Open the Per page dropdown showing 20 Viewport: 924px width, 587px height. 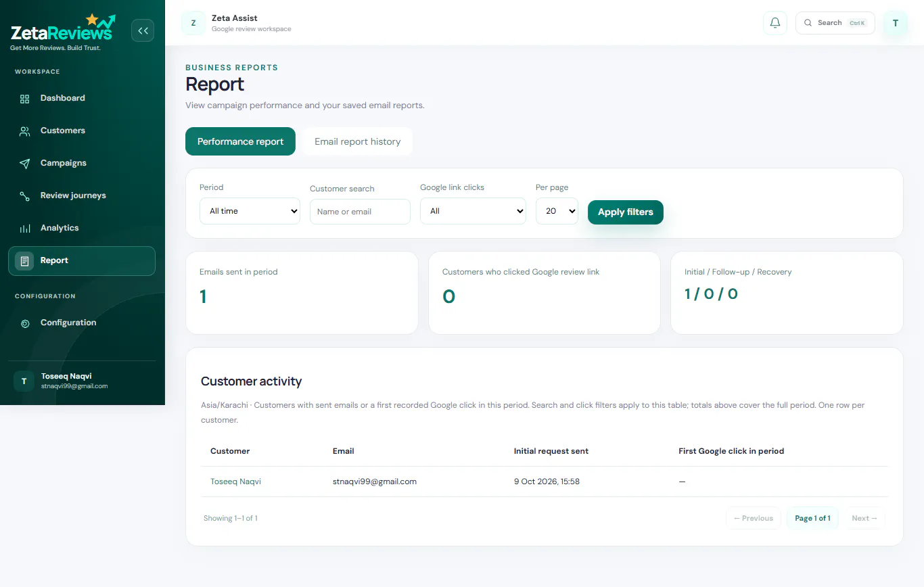point(557,211)
